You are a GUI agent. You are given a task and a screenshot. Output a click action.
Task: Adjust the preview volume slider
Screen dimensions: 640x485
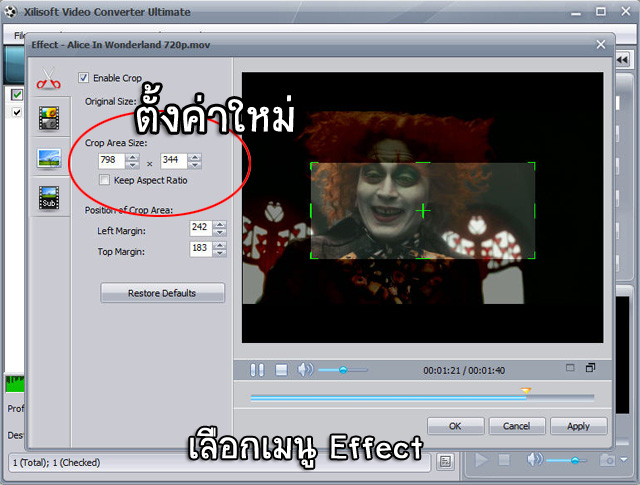coord(343,370)
